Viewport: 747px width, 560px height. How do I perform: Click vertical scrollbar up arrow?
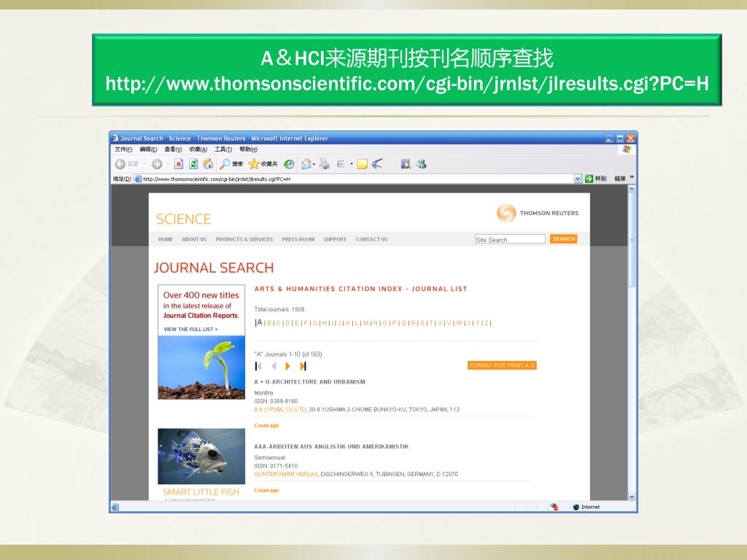(632, 189)
